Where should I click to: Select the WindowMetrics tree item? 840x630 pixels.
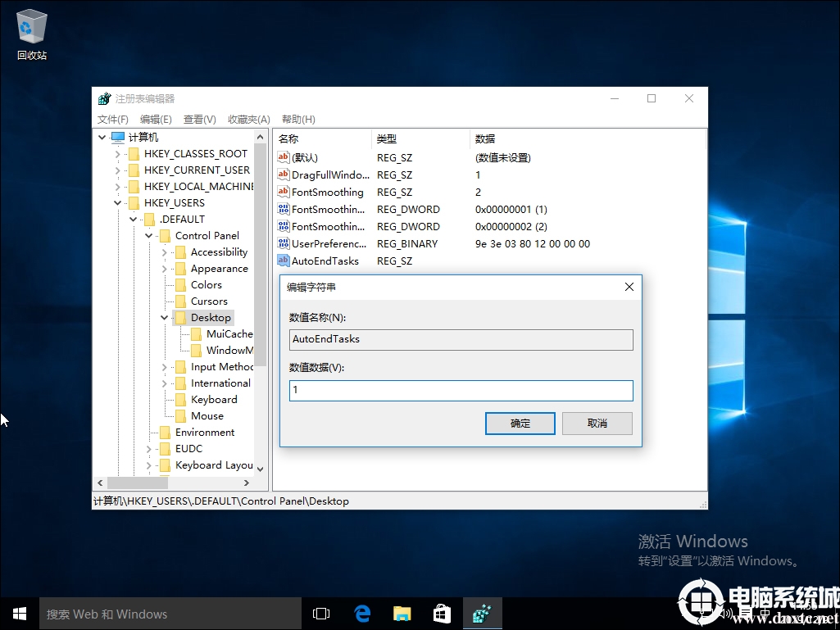pyautogui.click(x=229, y=351)
